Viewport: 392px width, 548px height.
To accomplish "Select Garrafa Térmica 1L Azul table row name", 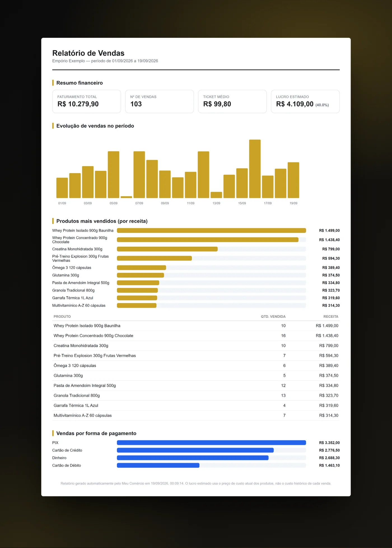I will pos(76,405).
